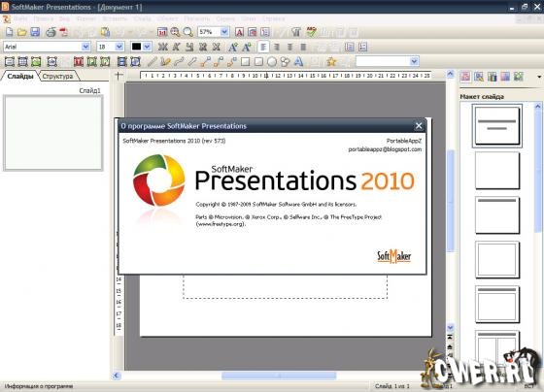Insert a TextArt object with blue A icon
544x392 pixels.
298,62
